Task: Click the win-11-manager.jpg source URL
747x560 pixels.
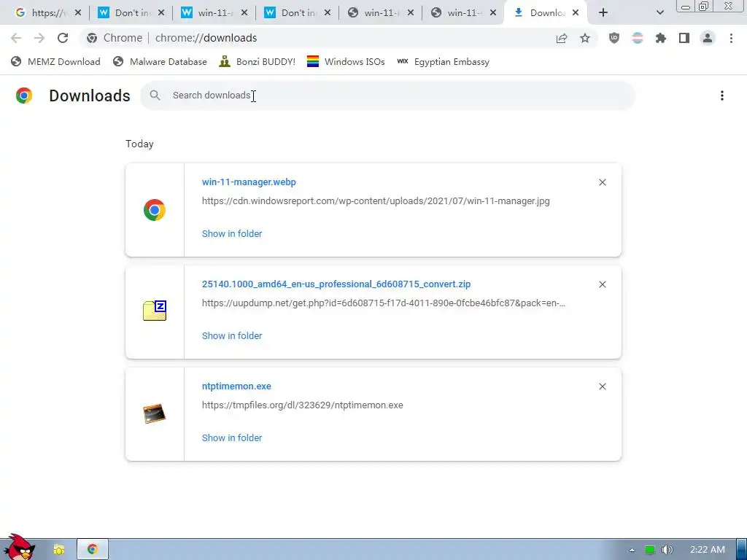Action: click(376, 201)
